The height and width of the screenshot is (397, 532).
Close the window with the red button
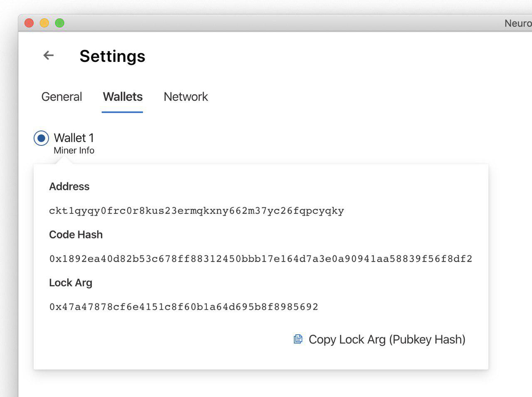click(29, 23)
